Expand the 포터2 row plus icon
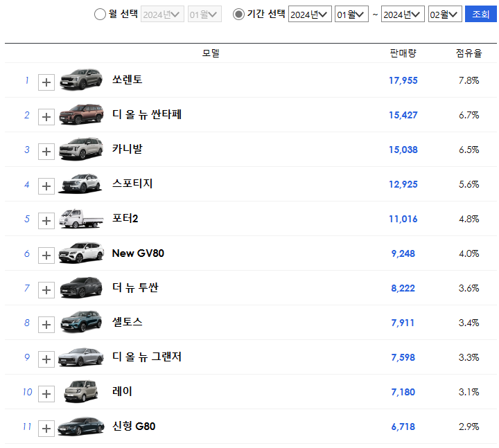The width and height of the screenshot is (499, 448). [46, 221]
